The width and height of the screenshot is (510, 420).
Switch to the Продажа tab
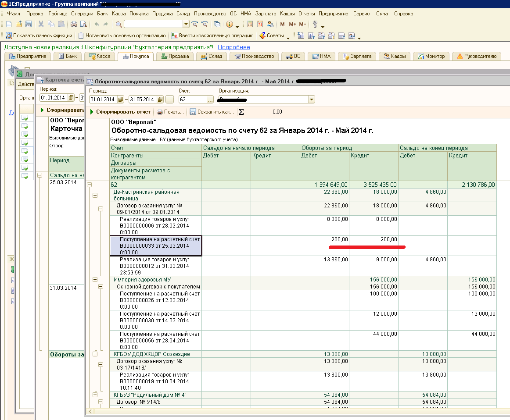[175, 56]
